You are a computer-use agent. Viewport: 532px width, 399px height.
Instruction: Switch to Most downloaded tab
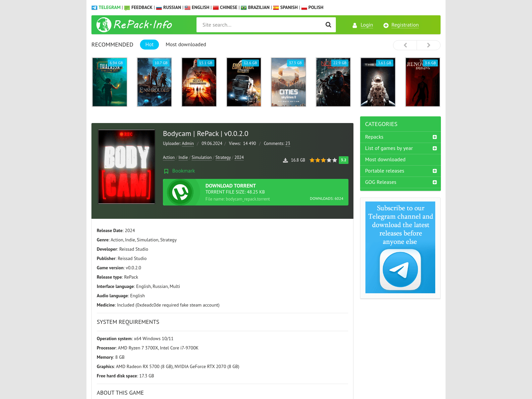tap(186, 45)
